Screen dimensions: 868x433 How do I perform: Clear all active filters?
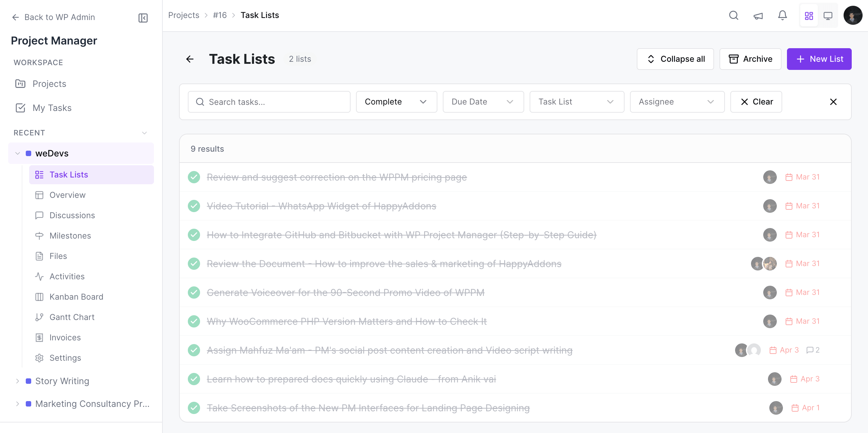click(756, 101)
